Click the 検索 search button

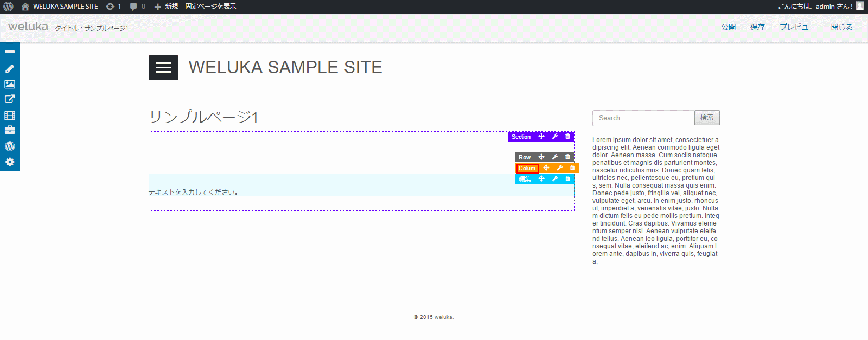pyautogui.click(x=707, y=118)
